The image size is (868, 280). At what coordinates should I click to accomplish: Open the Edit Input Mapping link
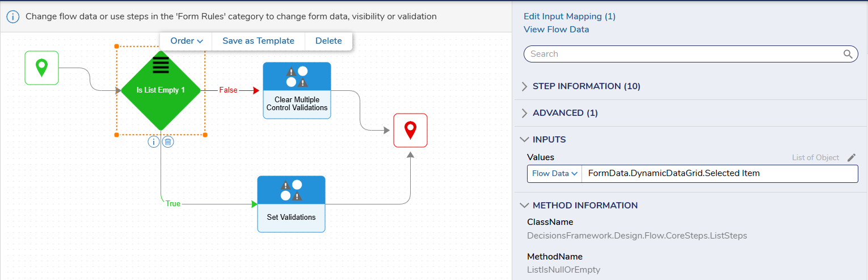[x=570, y=16]
